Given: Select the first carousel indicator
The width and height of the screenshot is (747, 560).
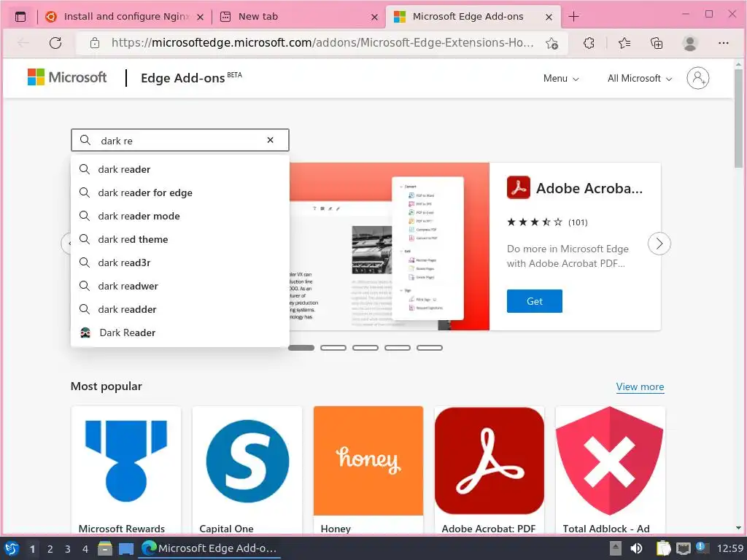Looking at the screenshot, I should (301, 348).
